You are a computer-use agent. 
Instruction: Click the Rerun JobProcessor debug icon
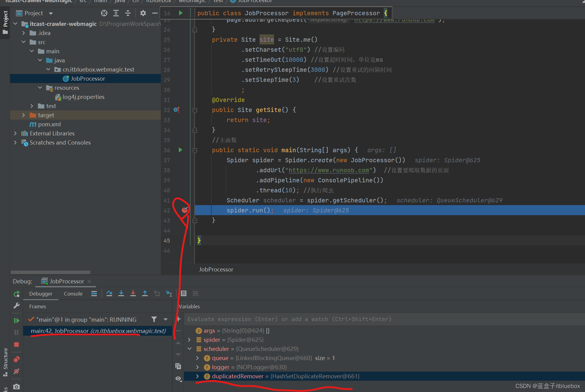point(16,294)
